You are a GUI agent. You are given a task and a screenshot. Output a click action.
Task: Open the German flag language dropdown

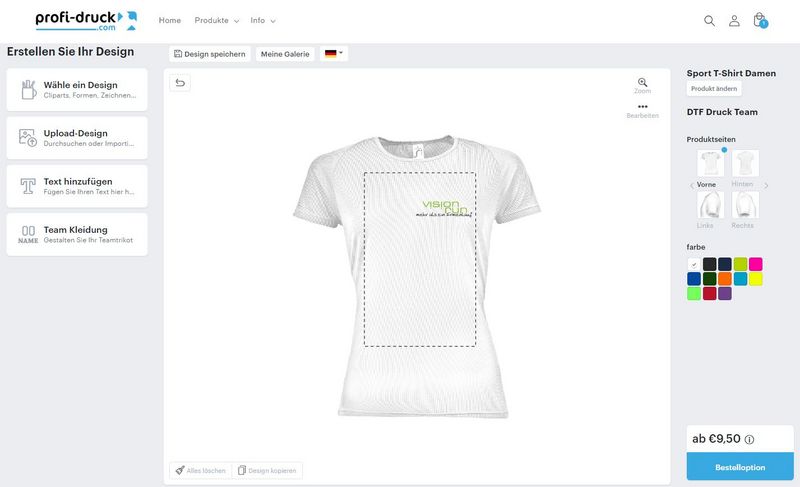[334, 54]
